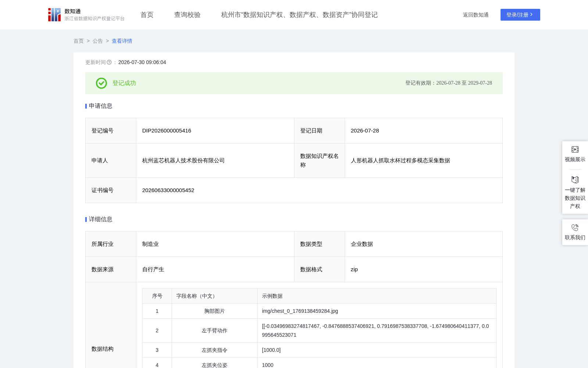
Task: Go to 公告 in breadcrumb
Action: (98, 41)
